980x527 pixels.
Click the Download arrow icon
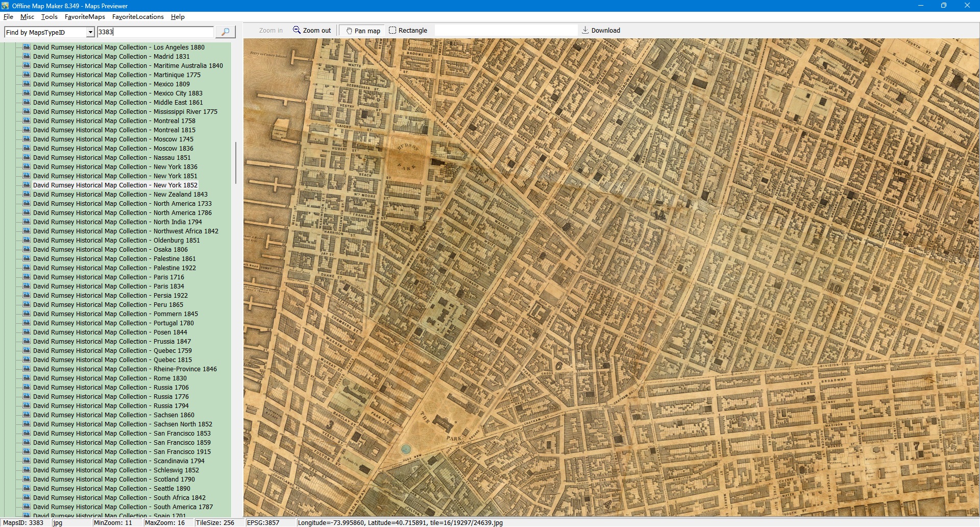585,30
